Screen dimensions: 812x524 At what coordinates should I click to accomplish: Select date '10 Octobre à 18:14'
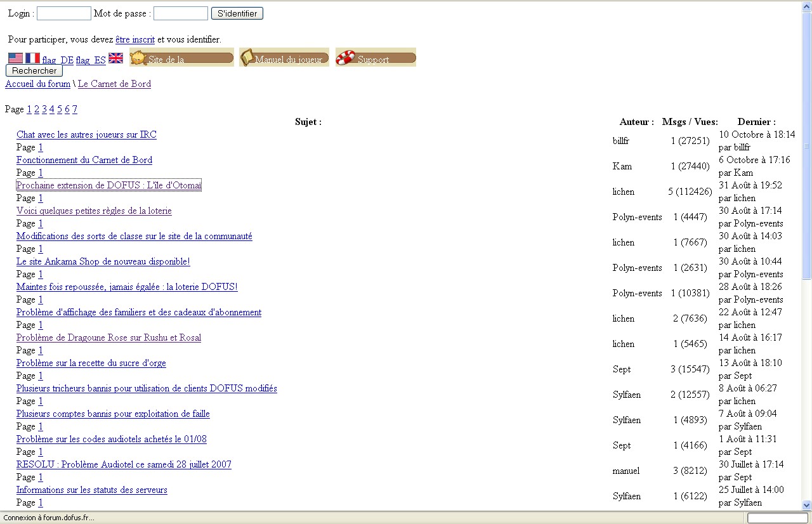coord(757,134)
